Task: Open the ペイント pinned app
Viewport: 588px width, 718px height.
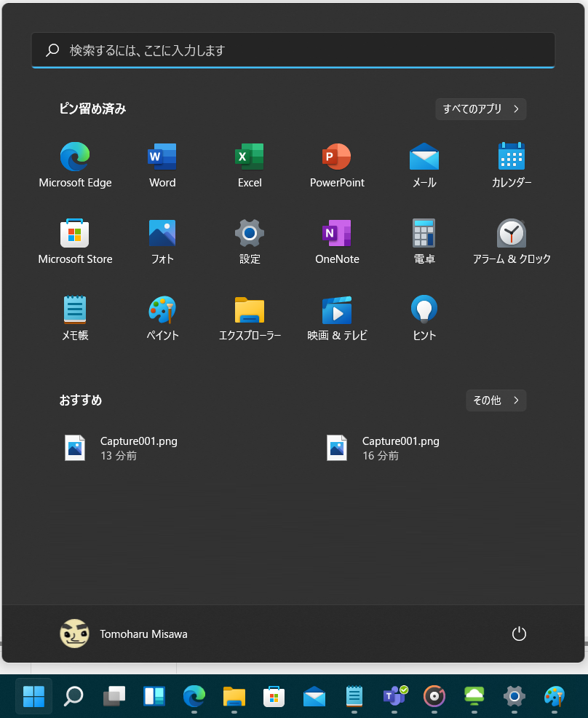Action: 162,318
